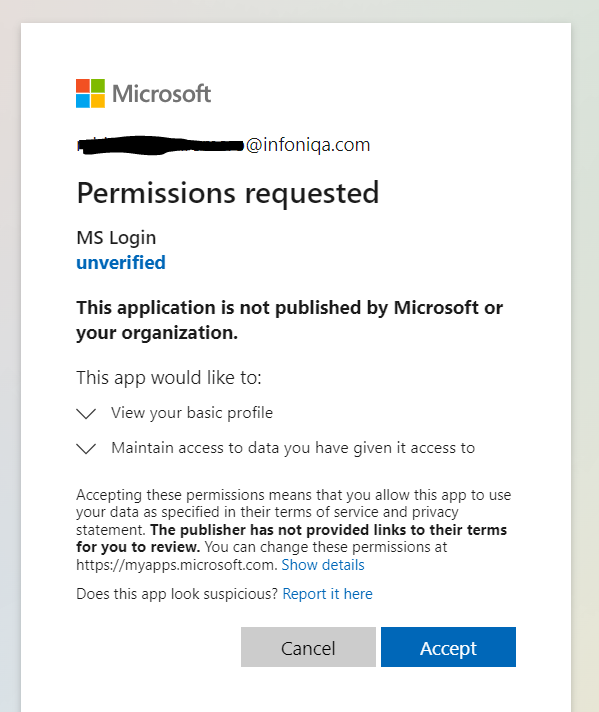Click the blacked-out username portion of email
Image resolution: width=599 pixels, height=712 pixels.
(x=160, y=145)
